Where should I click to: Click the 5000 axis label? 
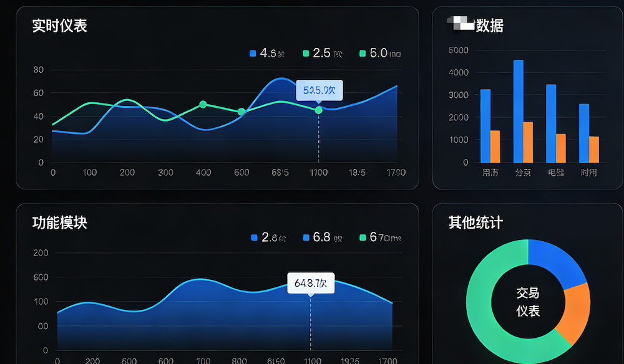(459, 50)
